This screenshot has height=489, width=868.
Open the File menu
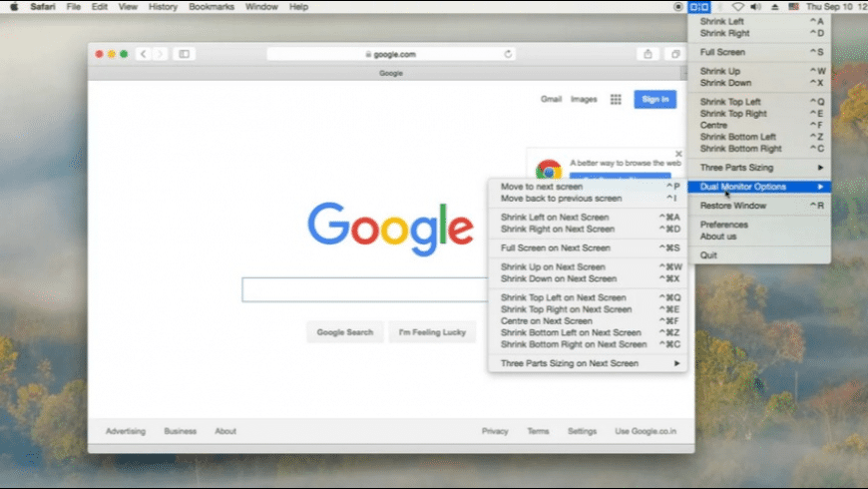[74, 7]
